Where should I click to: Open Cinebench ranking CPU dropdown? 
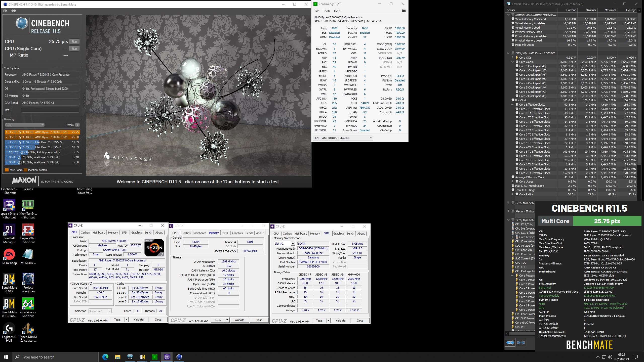point(25,125)
